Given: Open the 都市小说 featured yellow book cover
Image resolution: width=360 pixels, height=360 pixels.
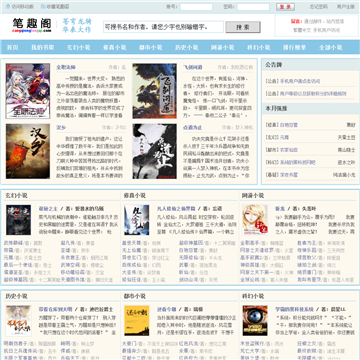Looking at the screenshot, I should (137, 321).
